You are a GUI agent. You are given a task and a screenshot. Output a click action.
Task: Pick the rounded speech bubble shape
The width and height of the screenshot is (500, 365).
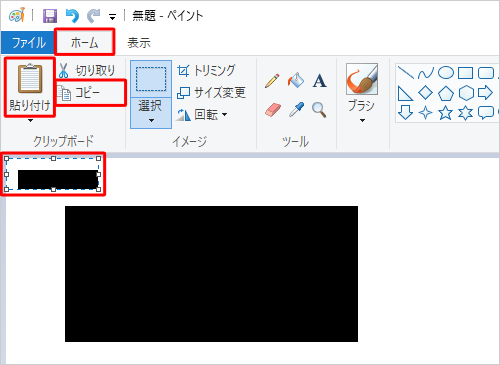pos(486,113)
